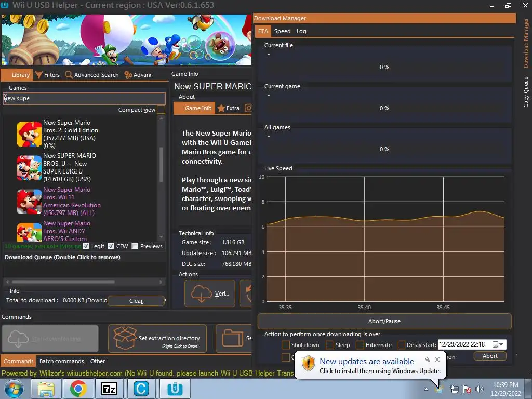Show hidden tray icons arrow
The width and height of the screenshot is (532, 399).
pos(426,389)
